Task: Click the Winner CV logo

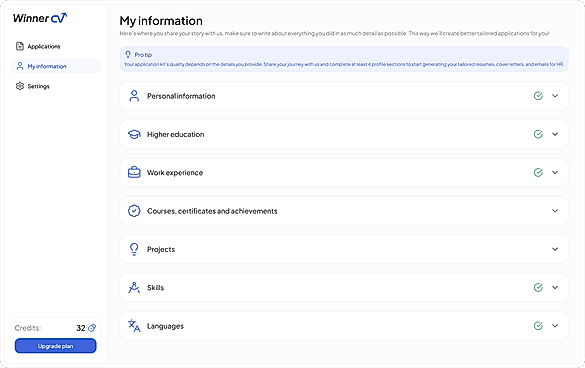Action: tap(40, 18)
